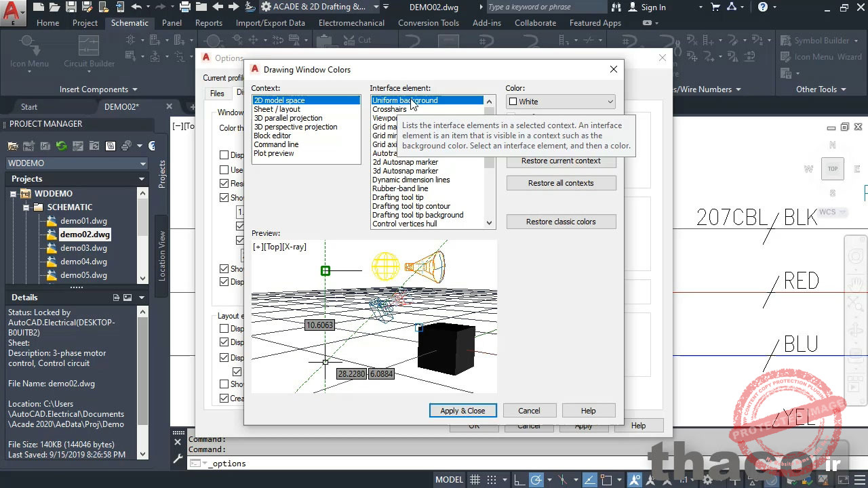Screen dimensions: 868x488
Task: Open the Color dropdown showing White
Action: (x=608, y=101)
